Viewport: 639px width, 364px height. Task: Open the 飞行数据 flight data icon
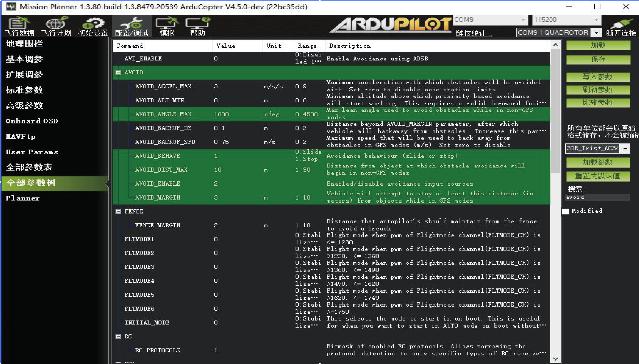point(19,26)
